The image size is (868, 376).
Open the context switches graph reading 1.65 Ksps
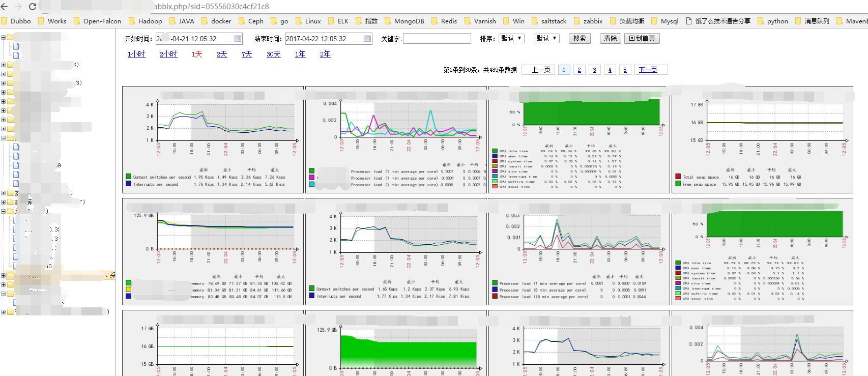pos(396,251)
